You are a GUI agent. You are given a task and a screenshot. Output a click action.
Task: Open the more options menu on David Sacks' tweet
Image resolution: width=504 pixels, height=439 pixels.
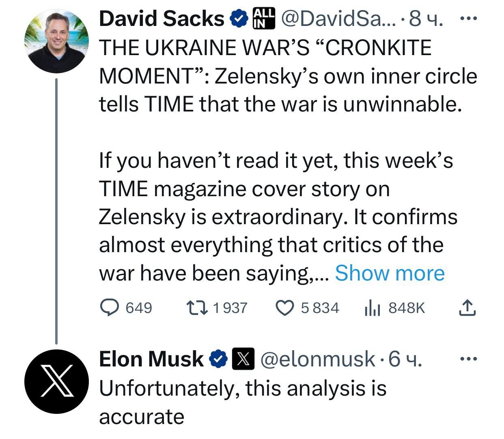click(x=470, y=18)
